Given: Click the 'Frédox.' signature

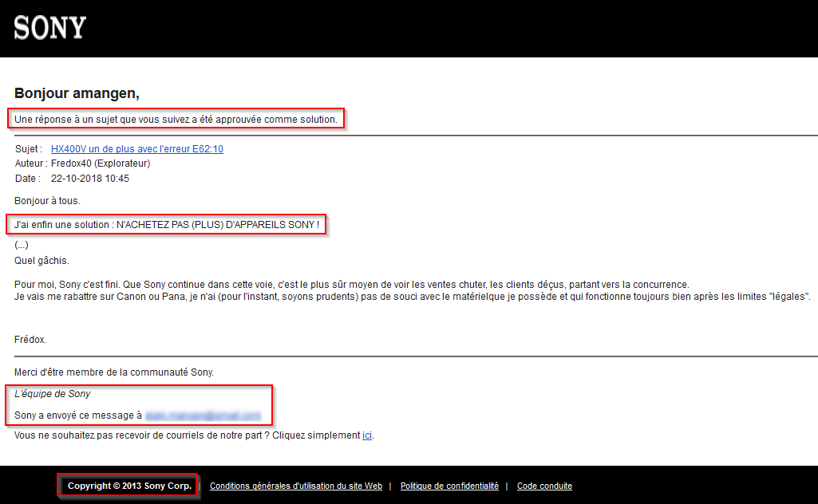Looking at the screenshot, I should 30,340.
